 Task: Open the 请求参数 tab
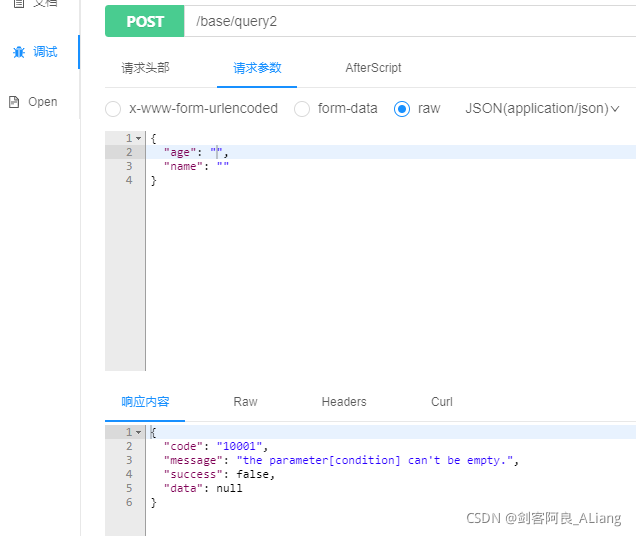[x=257, y=68]
